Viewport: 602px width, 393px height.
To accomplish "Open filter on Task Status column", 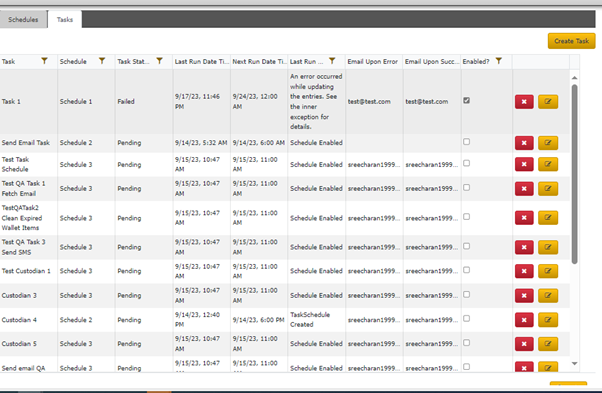I will point(159,61).
